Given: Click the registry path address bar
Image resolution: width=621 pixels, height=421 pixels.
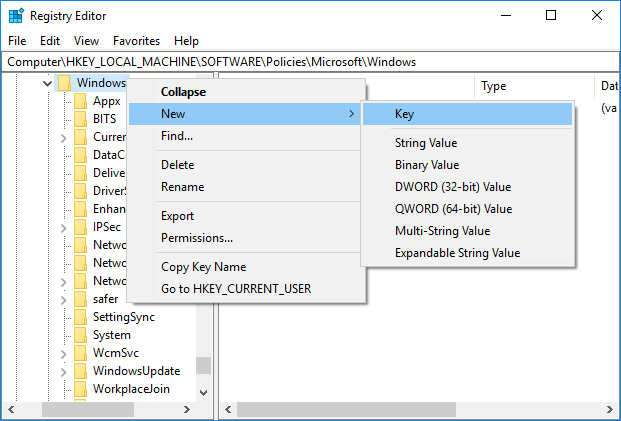Looking at the screenshot, I should [x=310, y=62].
